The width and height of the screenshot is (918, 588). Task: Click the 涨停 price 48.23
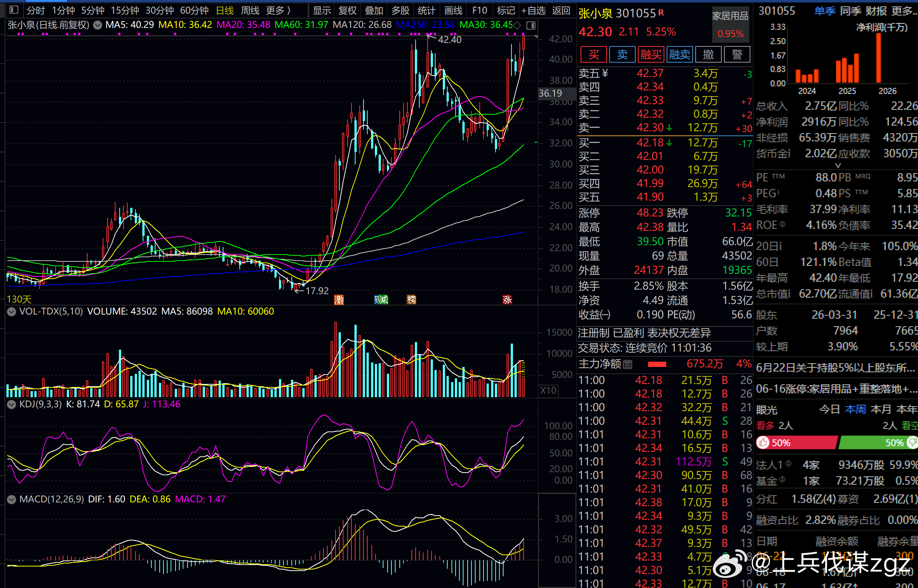point(650,213)
